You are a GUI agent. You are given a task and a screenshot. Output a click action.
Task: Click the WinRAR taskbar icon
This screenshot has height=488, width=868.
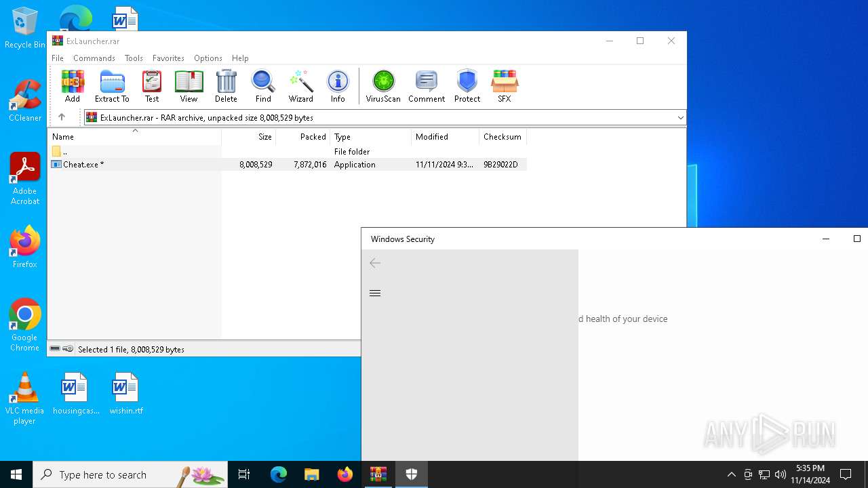click(x=378, y=474)
